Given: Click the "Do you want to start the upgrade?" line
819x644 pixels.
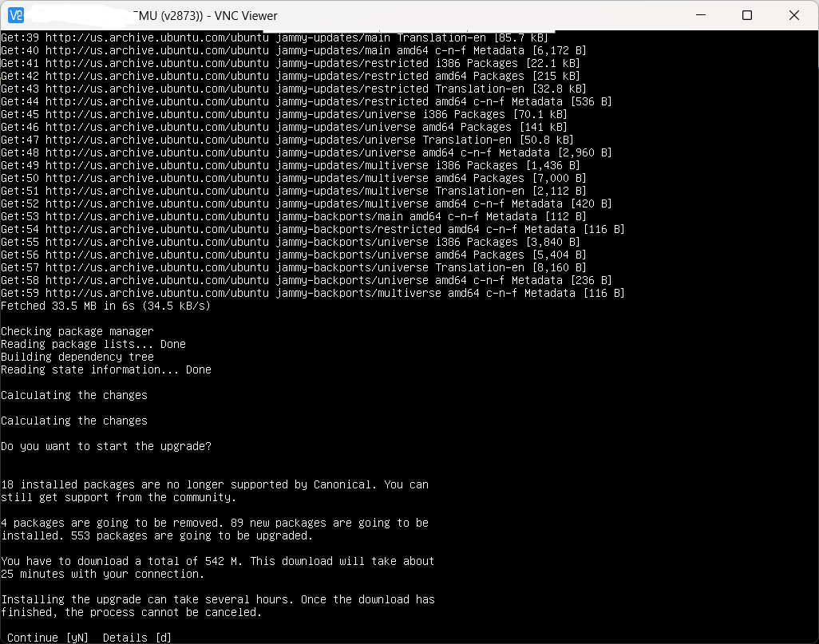Looking at the screenshot, I should (x=106, y=446).
